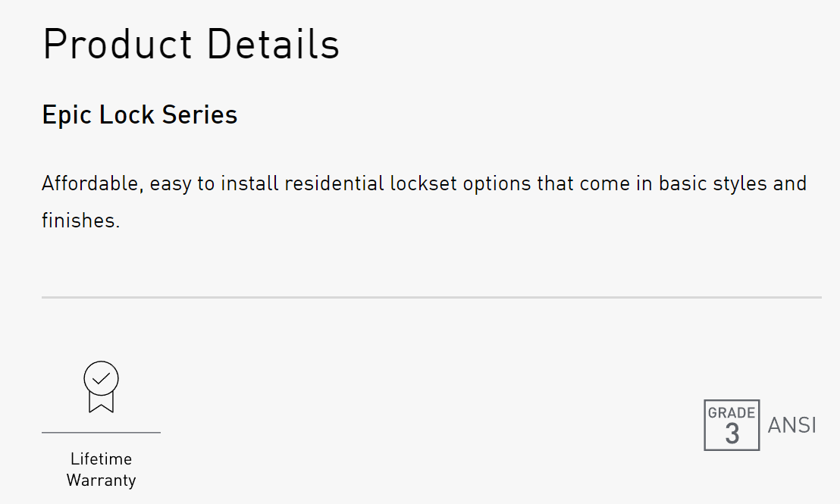Viewport: 840px width, 504px height.
Task: Click the word finishes ending the description
Action: pos(80,221)
